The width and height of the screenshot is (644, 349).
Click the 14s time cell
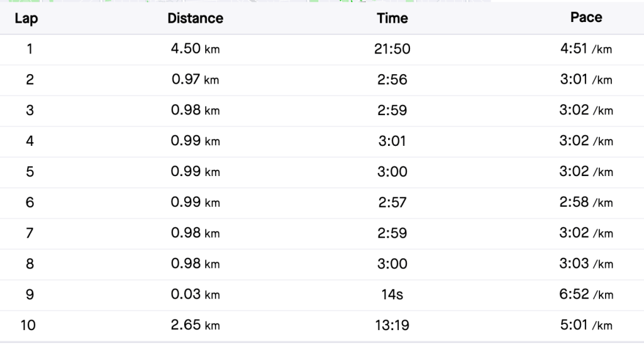(392, 294)
